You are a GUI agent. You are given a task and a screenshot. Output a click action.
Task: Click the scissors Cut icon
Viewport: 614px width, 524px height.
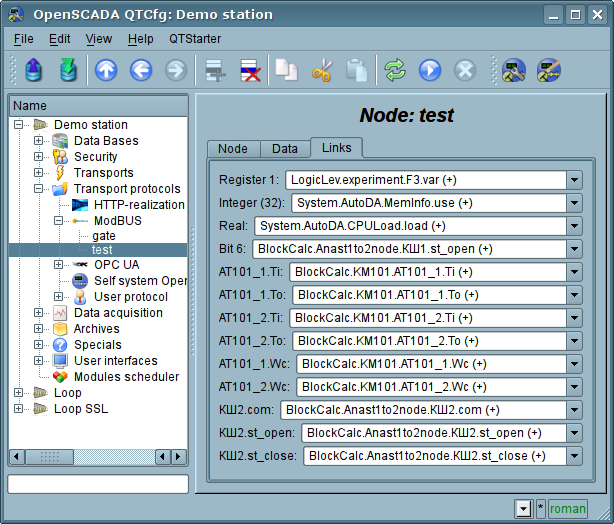pos(321,71)
